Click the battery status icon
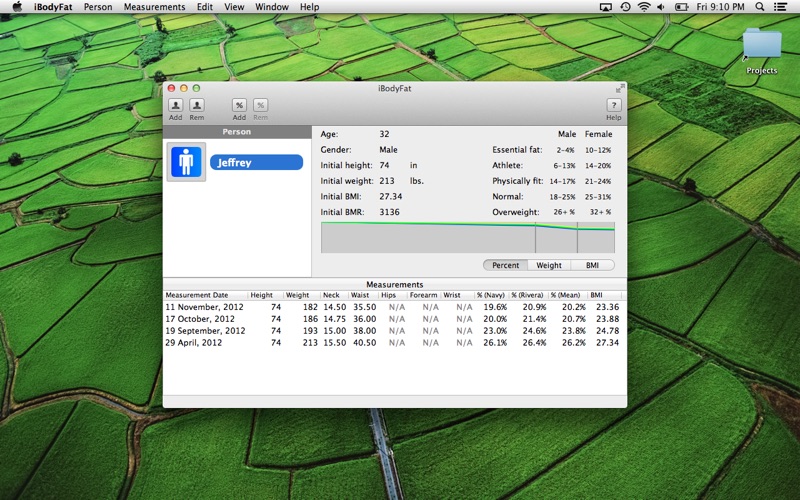This screenshot has width=800, height=500. point(682,7)
